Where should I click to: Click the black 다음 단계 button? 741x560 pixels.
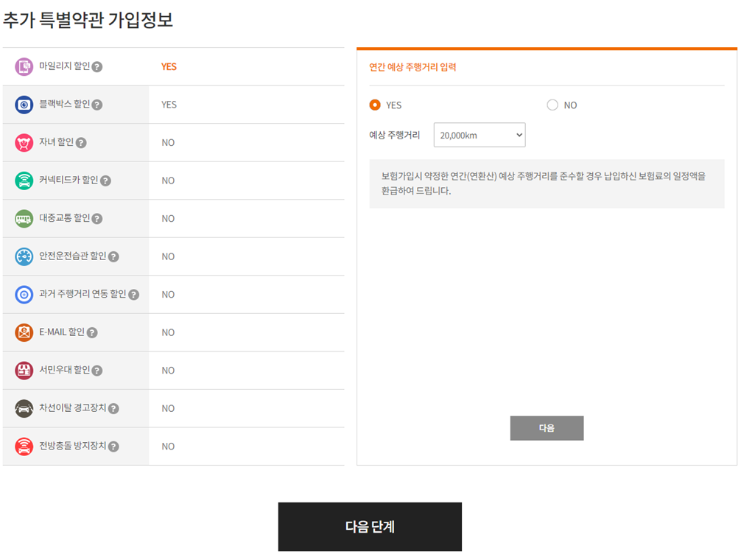coord(370,526)
